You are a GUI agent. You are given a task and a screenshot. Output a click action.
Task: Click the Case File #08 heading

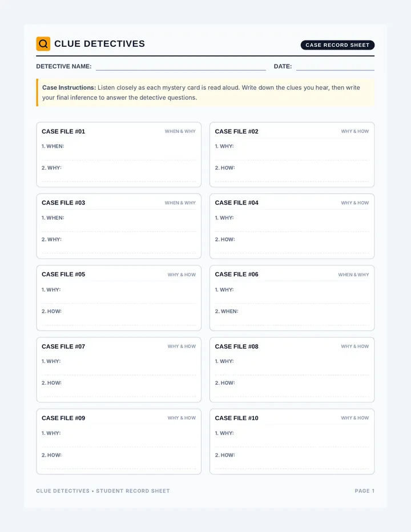pos(236,346)
